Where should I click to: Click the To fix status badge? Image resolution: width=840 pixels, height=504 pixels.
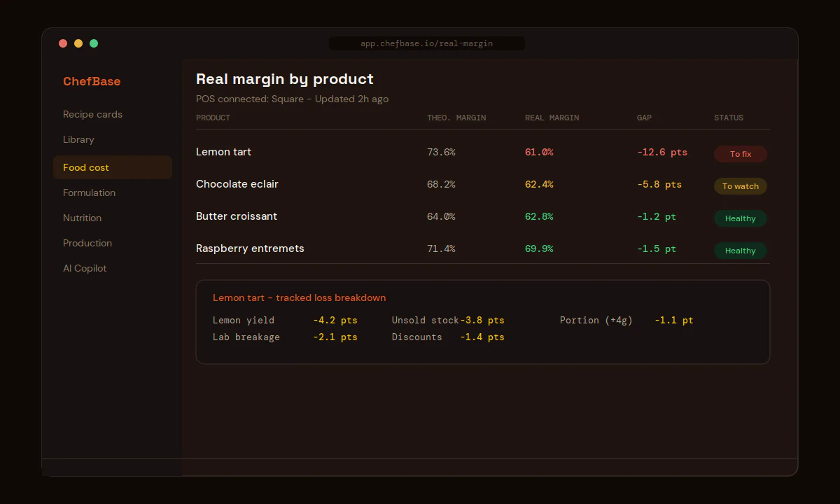[741, 154]
